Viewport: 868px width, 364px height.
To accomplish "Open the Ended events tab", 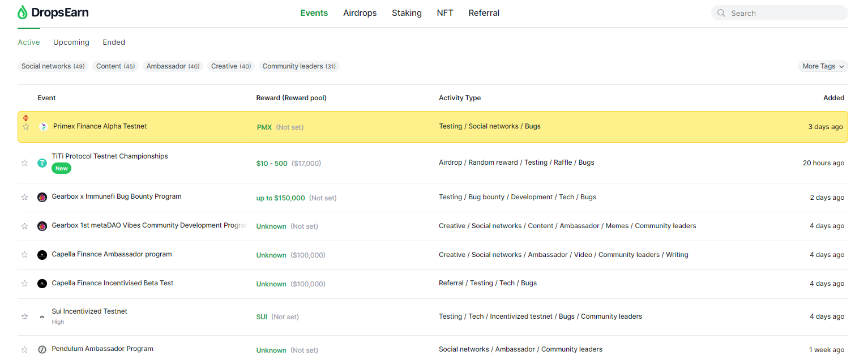I will (x=114, y=42).
